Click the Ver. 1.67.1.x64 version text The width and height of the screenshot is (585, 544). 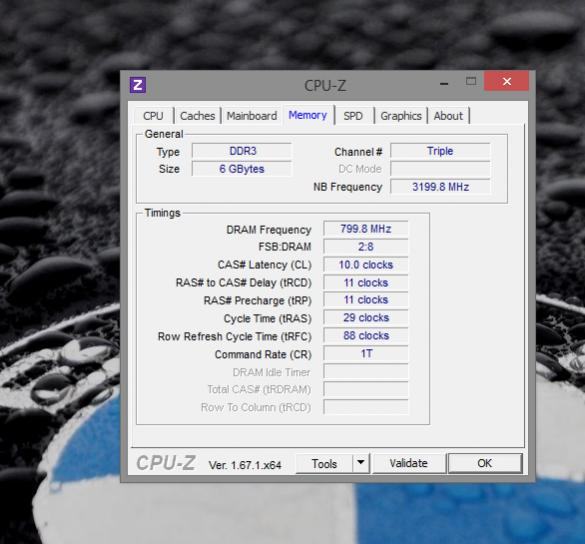click(245, 465)
